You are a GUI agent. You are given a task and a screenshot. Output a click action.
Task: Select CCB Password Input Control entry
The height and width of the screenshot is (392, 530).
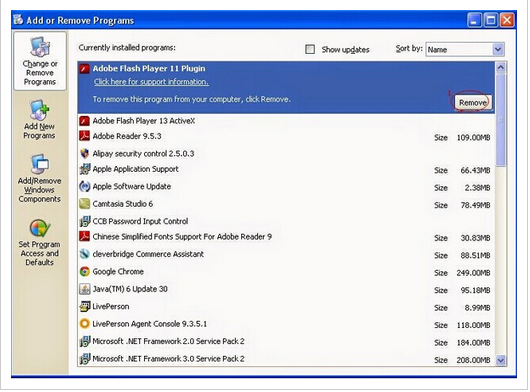pyautogui.click(x=286, y=222)
